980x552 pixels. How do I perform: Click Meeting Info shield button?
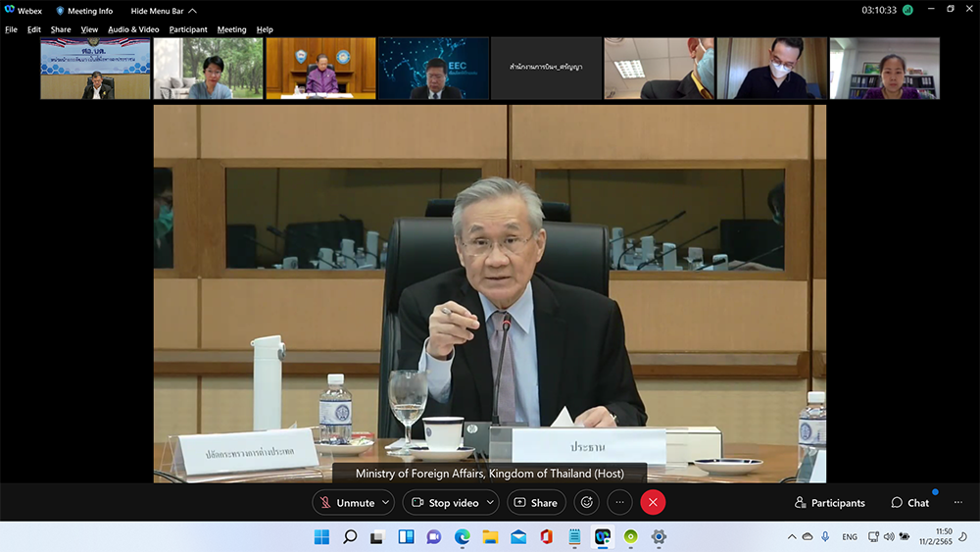84,11
